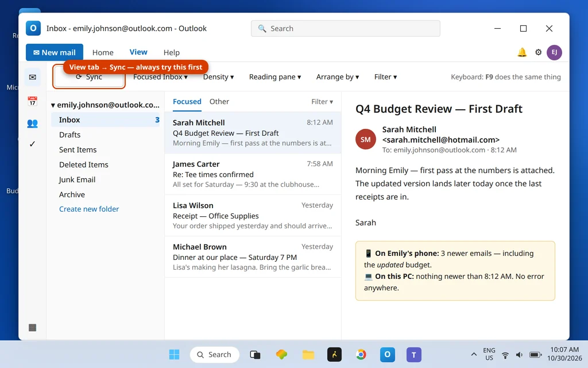Image resolution: width=588 pixels, height=368 pixels.
Task: Switch to the Other inbox tab
Action: (219, 101)
